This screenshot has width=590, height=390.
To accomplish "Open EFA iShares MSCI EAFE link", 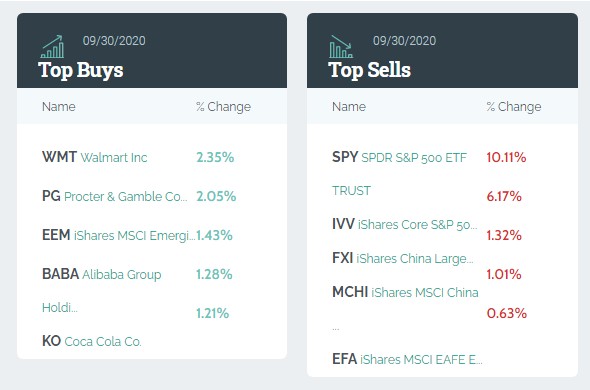I will (407, 359).
